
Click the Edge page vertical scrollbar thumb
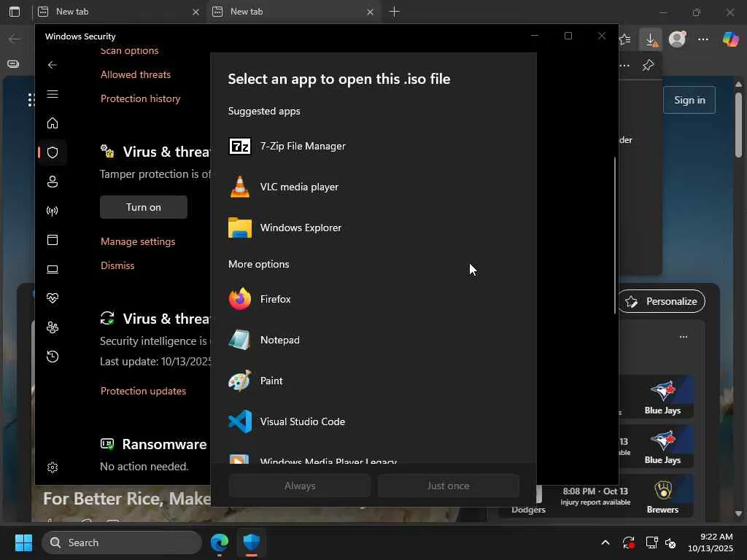(738, 125)
